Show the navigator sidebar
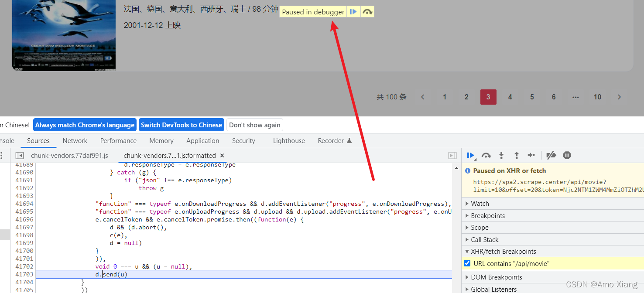The width and height of the screenshot is (644, 293). pyautogui.click(x=19, y=156)
